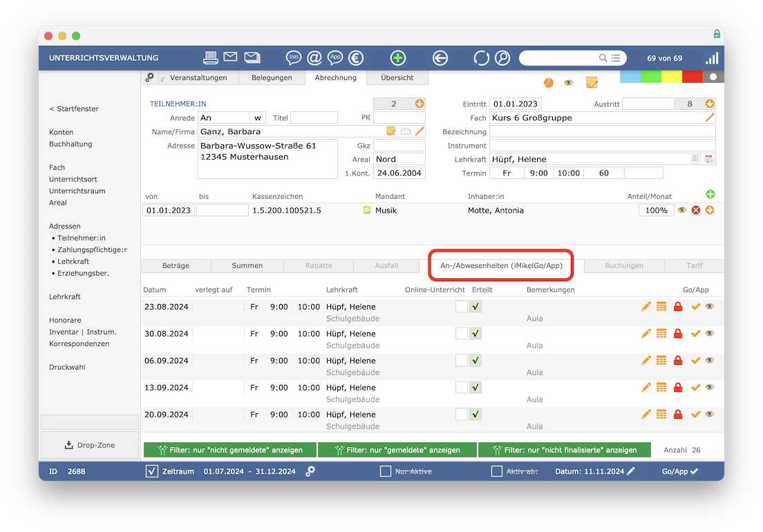Open An-/Abwesenheiten (iMikelGo/App) tab
Image resolution: width=763 pixels, height=532 pixels.
(501, 265)
